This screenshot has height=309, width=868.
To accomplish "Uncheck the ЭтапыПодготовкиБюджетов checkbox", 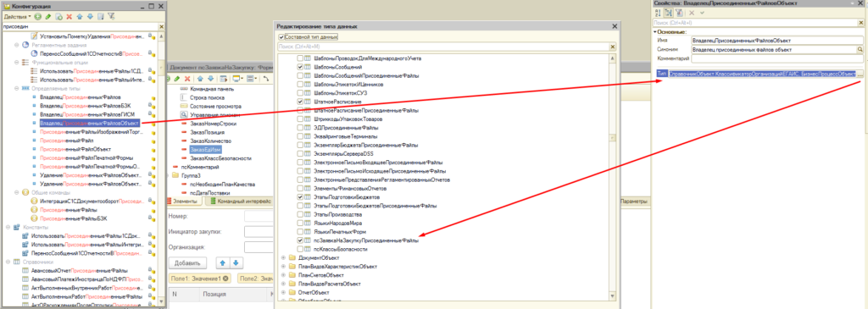I will 300,196.
